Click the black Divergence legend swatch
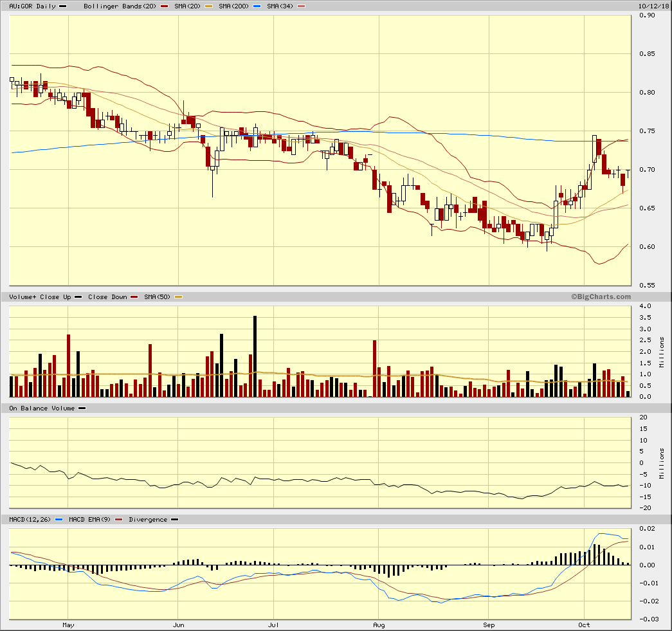This screenshot has width=672, height=631. pos(175,520)
